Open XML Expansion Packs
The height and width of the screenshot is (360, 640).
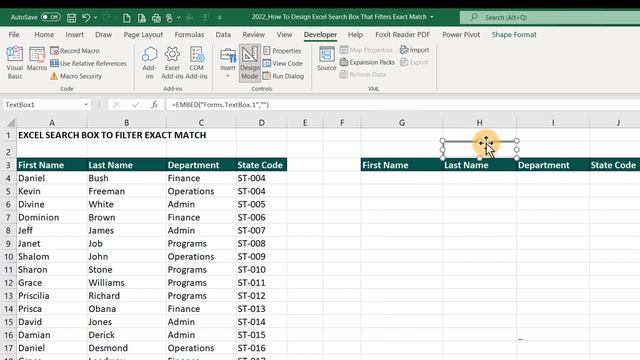point(367,62)
